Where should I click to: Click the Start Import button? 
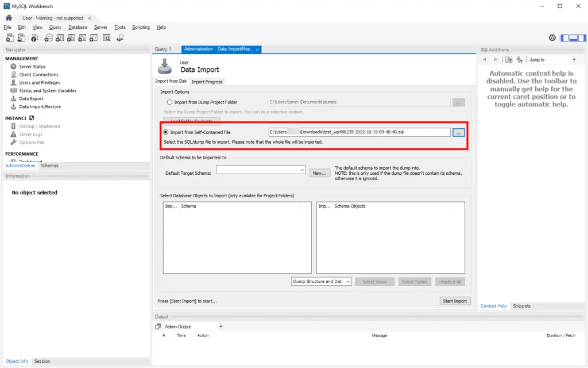[x=455, y=301]
